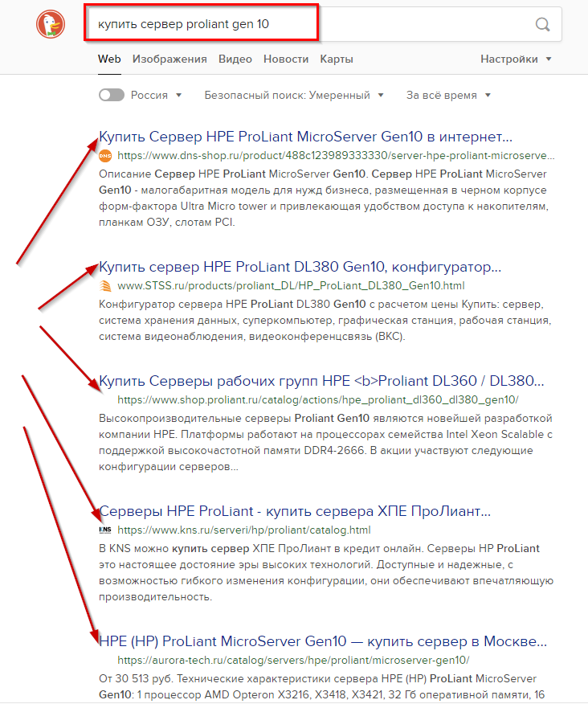The height and width of the screenshot is (704, 588).
Task: Click the DuckDuckGo logo
Action: click(51, 24)
